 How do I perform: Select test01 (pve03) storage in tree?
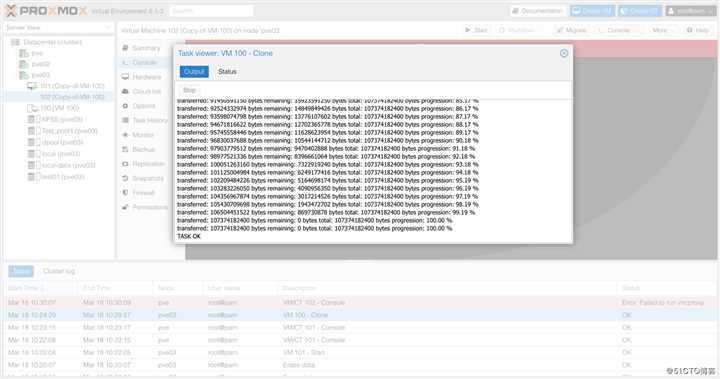click(x=63, y=177)
